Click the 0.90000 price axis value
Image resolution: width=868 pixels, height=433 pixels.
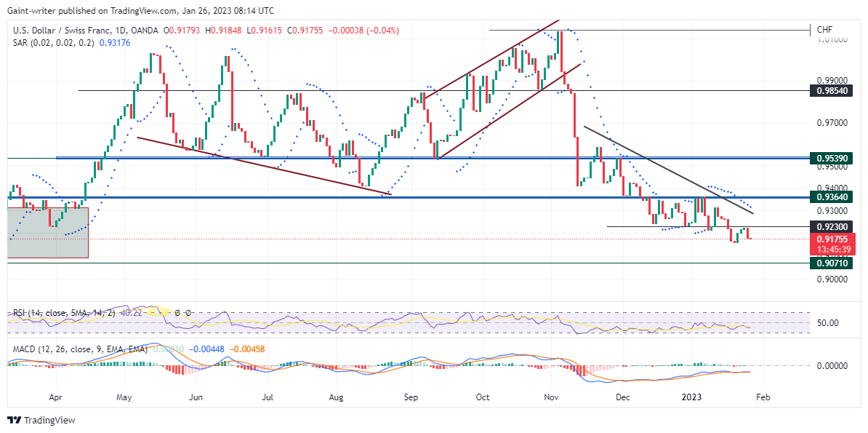(832, 279)
